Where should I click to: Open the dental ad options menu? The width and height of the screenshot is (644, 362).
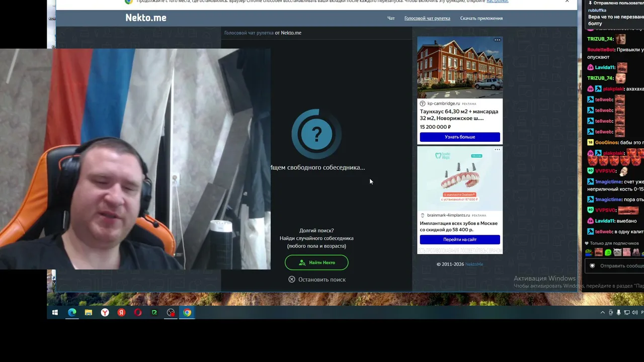pyautogui.click(x=497, y=149)
